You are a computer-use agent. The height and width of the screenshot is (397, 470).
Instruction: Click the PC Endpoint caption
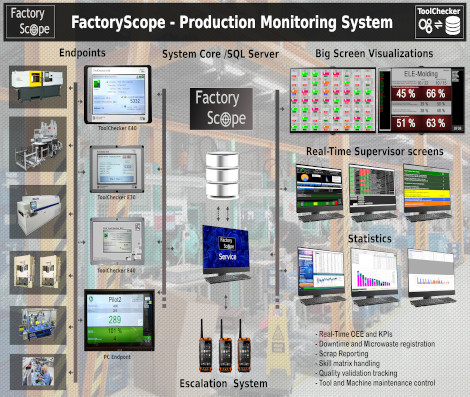coord(117,357)
